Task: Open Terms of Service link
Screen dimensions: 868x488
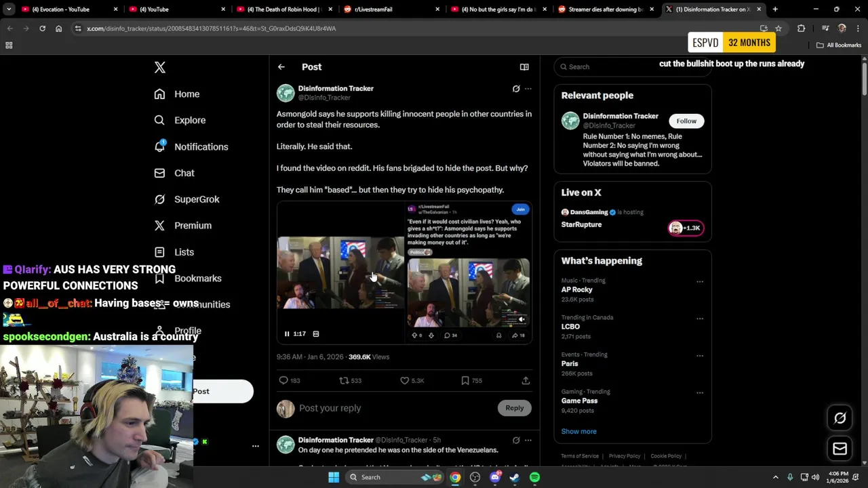Action: click(580, 456)
